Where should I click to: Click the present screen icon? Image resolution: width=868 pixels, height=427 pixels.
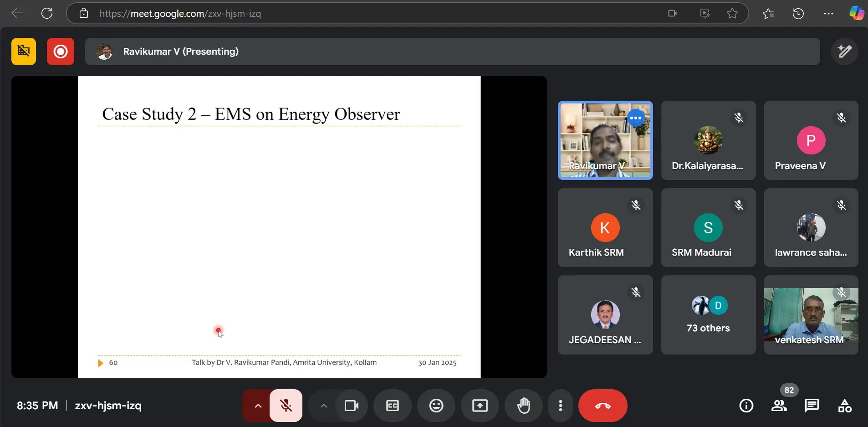(x=480, y=406)
